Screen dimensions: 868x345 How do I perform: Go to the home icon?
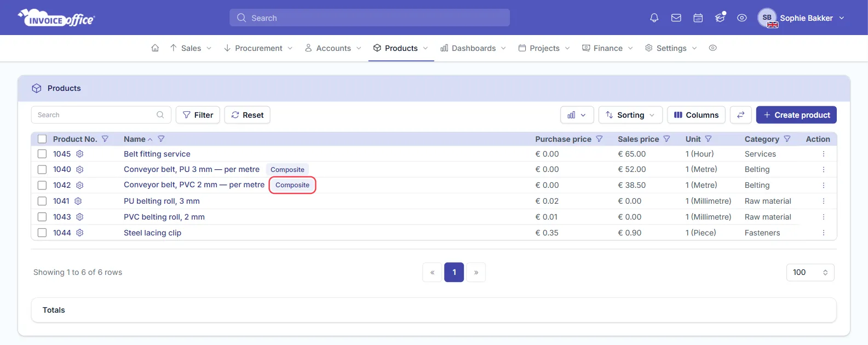[155, 48]
